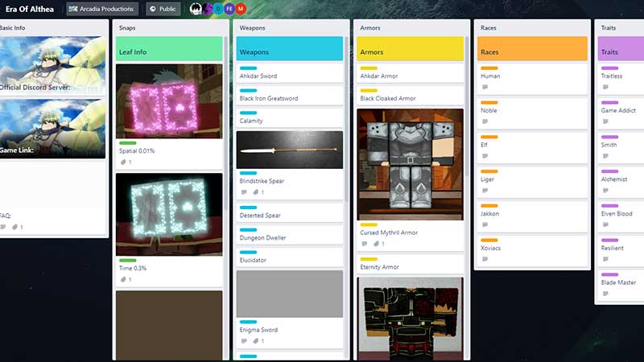Click description icon on Liger card
The height and width of the screenshot is (362, 644).
tap(485, 191)
